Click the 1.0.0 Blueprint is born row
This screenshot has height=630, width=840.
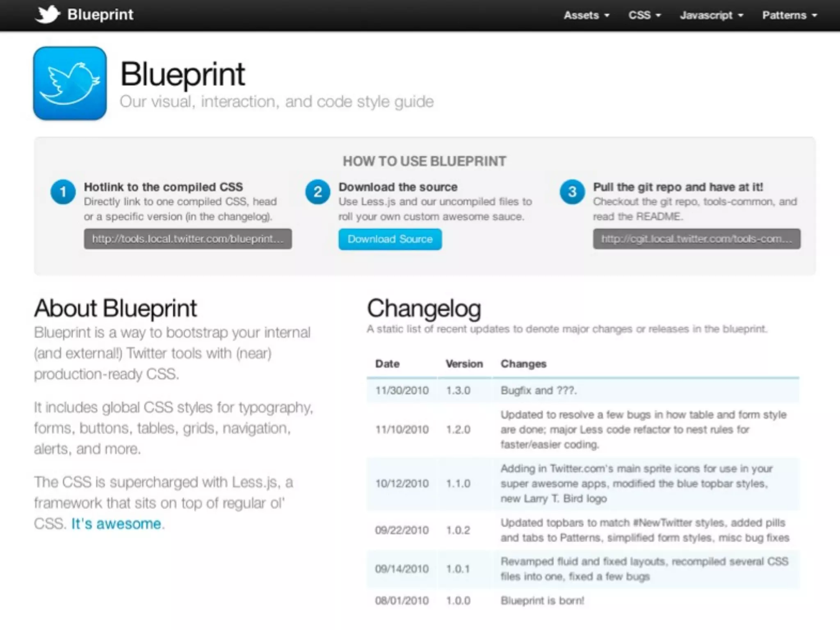tap(582, 600)
